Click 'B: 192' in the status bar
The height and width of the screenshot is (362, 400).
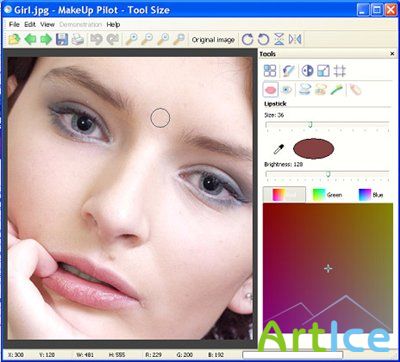pyautogui.click(x=216, y=355)
